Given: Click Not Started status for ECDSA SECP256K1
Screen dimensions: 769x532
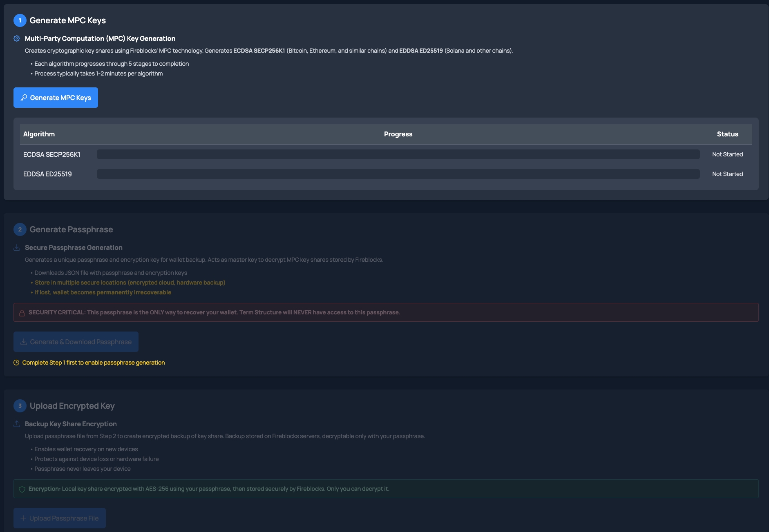Looking at the screenshot, I should [727, 154].
